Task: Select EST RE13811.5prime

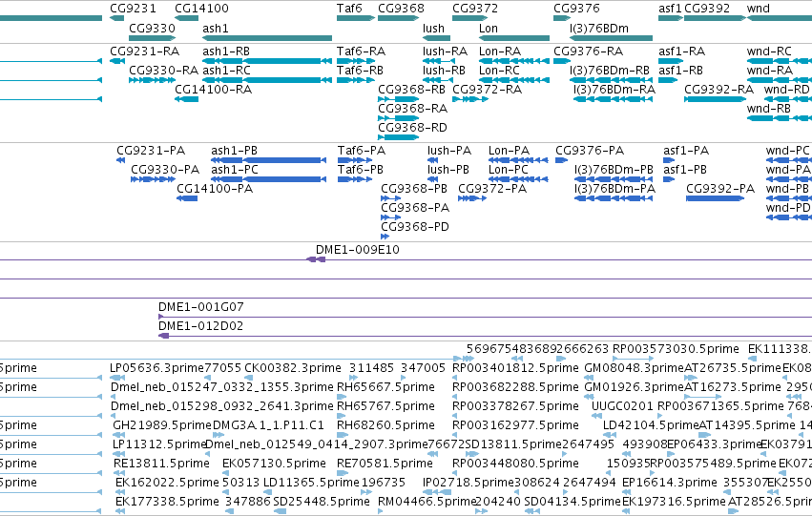Action: click(161, 464)
